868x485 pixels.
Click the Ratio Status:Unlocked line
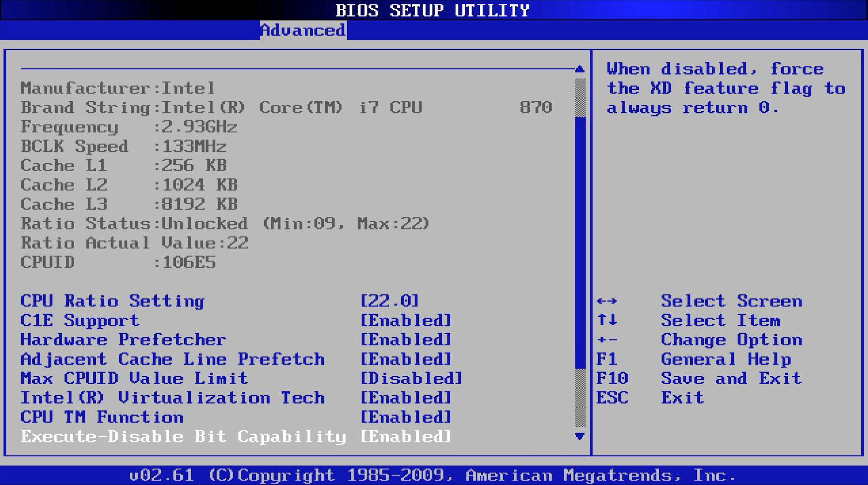[x=225, y=224]
